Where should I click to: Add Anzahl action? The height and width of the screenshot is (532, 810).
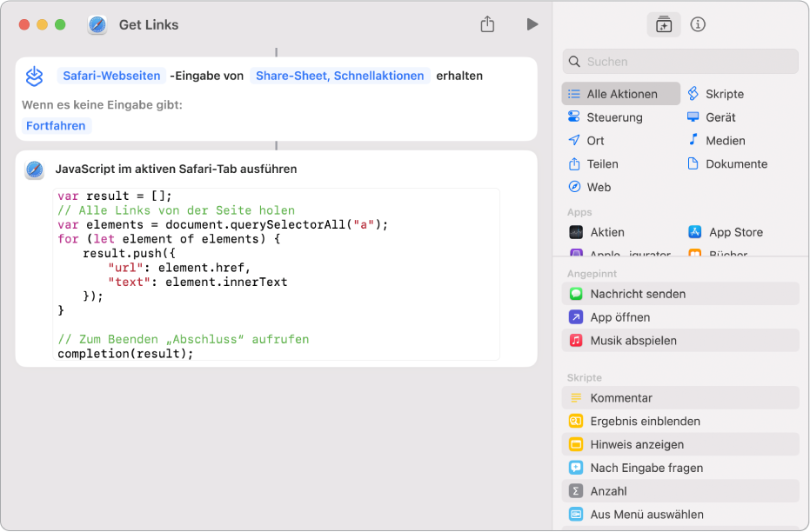point(680,491)
